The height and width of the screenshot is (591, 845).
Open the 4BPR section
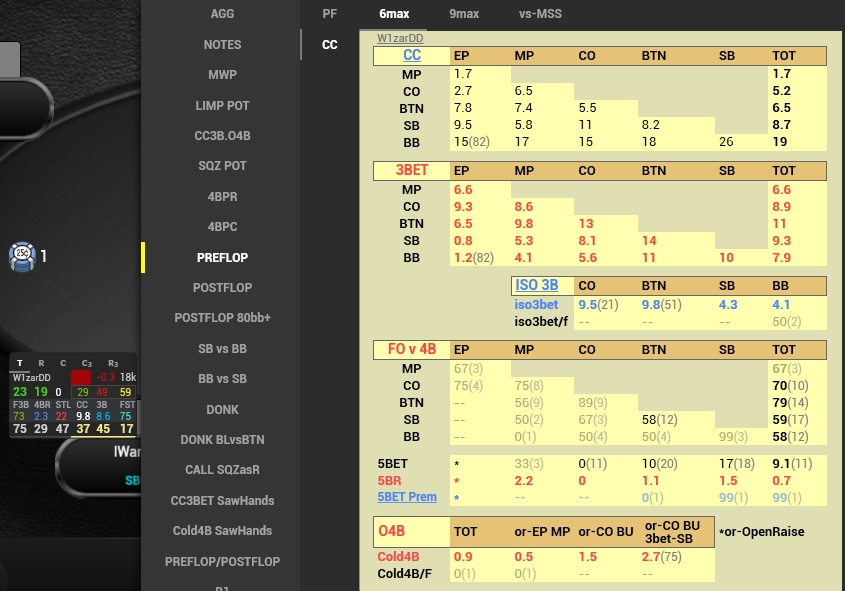(x=222, y=197)
